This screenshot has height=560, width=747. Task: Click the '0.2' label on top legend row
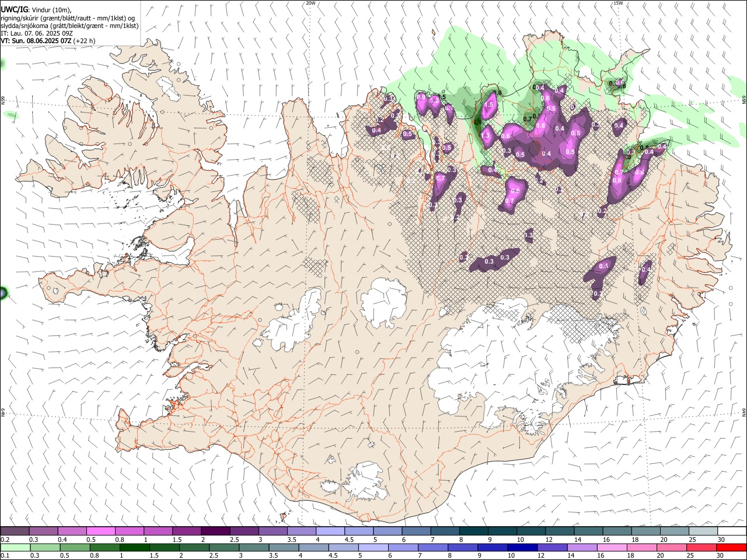coord(5,540)
